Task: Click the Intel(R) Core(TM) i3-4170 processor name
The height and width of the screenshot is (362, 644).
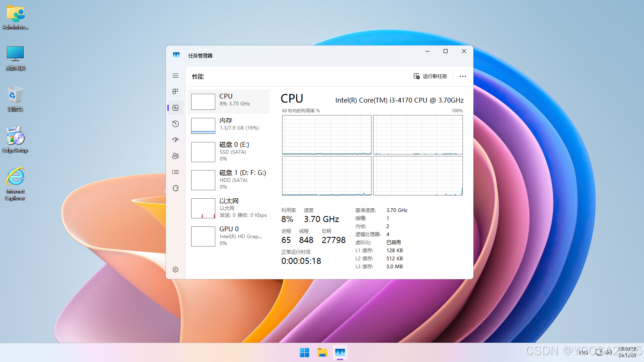Action: pyautogui.click(x=399, y=100)
